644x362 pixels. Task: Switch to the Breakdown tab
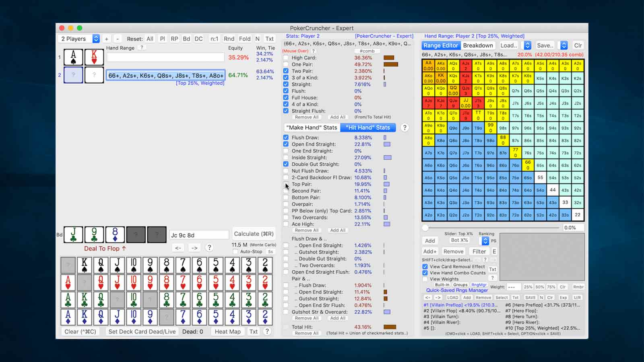pos(478,45)
